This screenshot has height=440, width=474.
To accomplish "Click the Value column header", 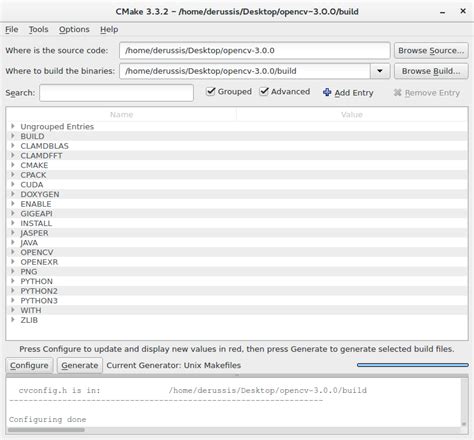I will pos(352,115).
